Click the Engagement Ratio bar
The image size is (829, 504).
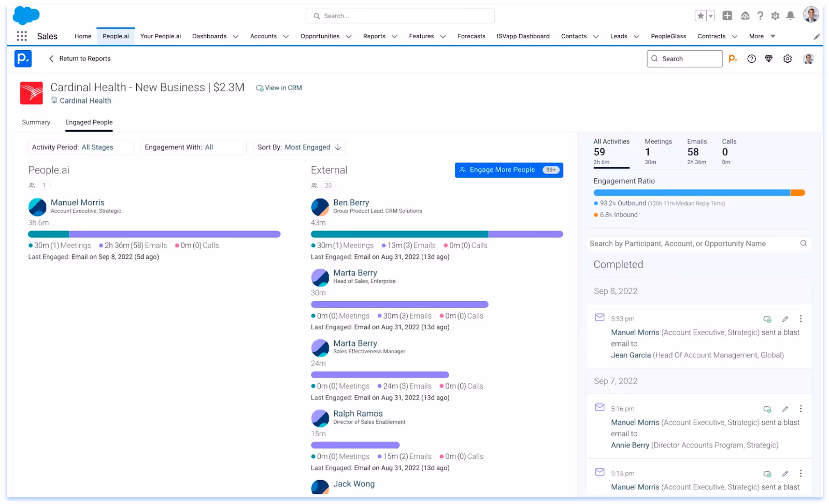point(699,193)
